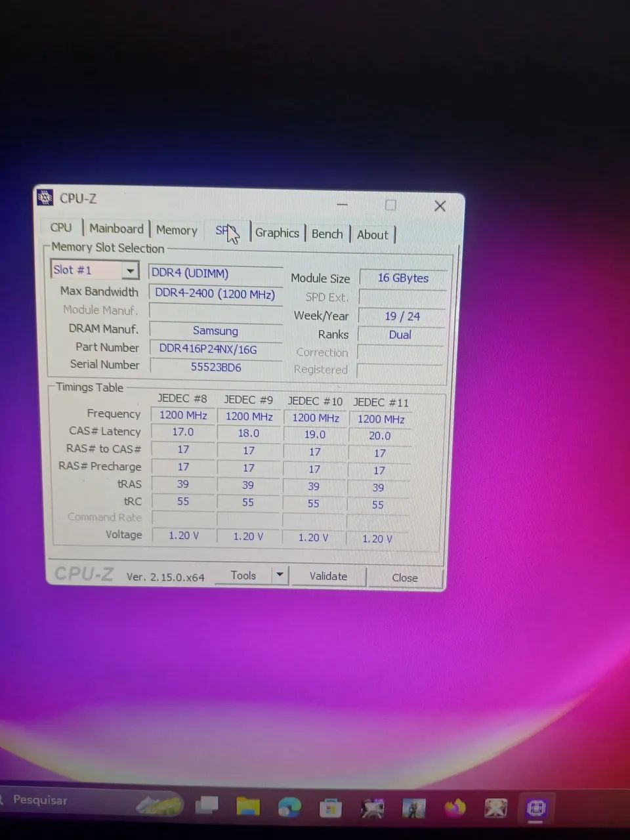Click the 16 GBytes module size value
Image resolution: width=630 pixels, height=840 pixels.
[x=403, y=278]
